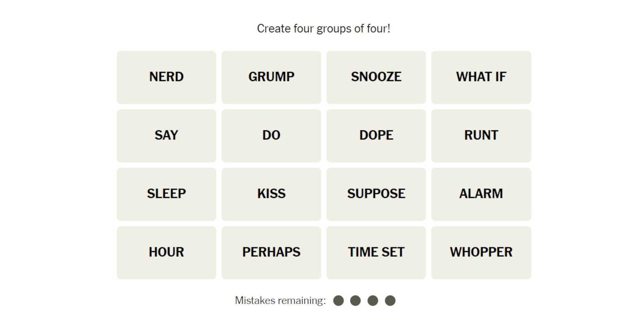644x322 pixels.
Task: Choose the PERHAPS tile
Action: (271, 253)
